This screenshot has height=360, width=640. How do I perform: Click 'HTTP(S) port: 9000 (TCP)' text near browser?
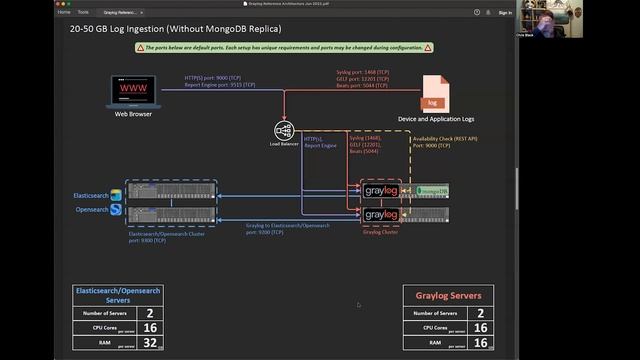click(x=213, y=78)
